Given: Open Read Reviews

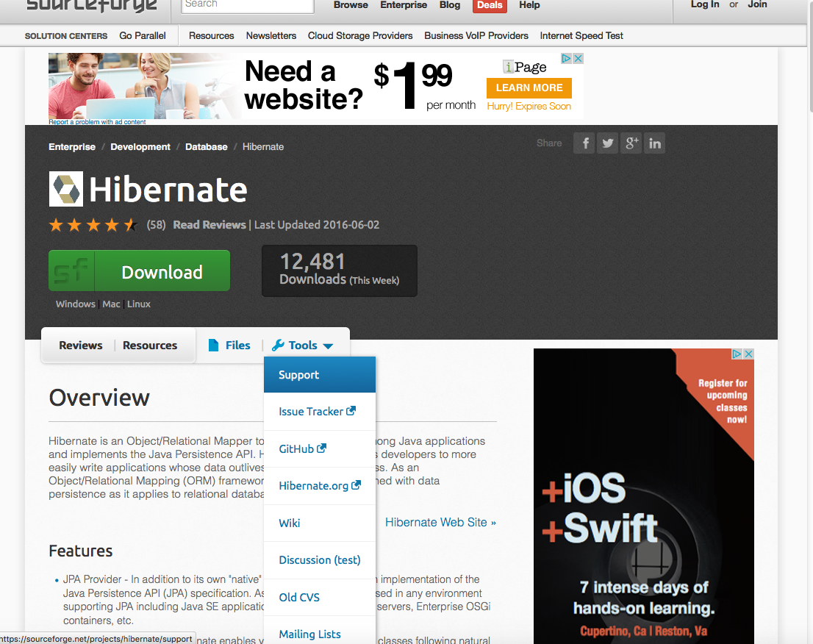Looking at the screenshot, I should tap(209, 224).
